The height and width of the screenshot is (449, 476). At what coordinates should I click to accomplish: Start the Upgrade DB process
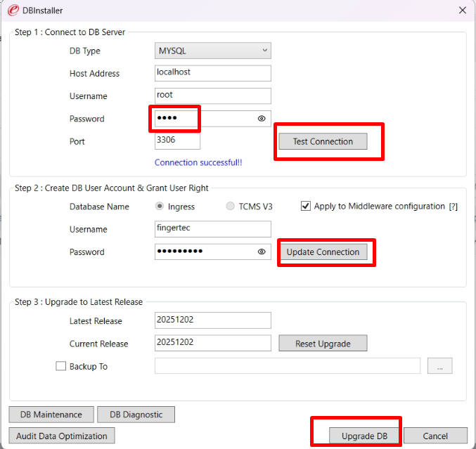tap(364, 436)
